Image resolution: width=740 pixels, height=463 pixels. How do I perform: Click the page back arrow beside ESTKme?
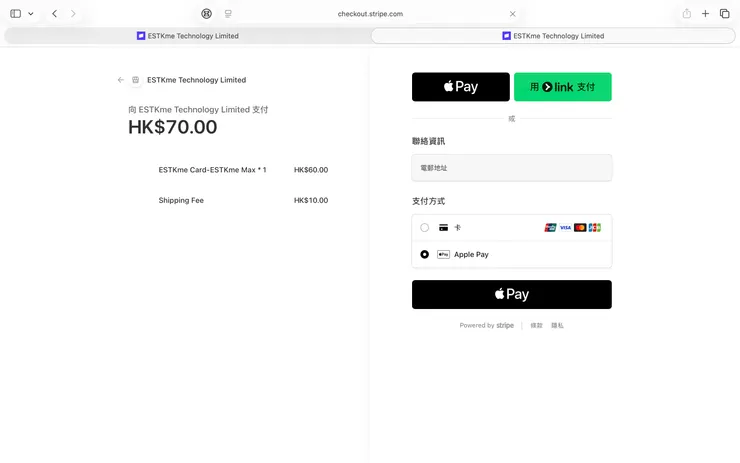click(121, 80)
